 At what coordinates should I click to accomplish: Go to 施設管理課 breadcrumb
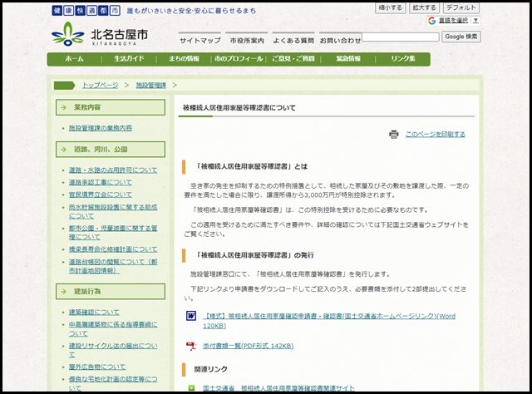point(151,85)
